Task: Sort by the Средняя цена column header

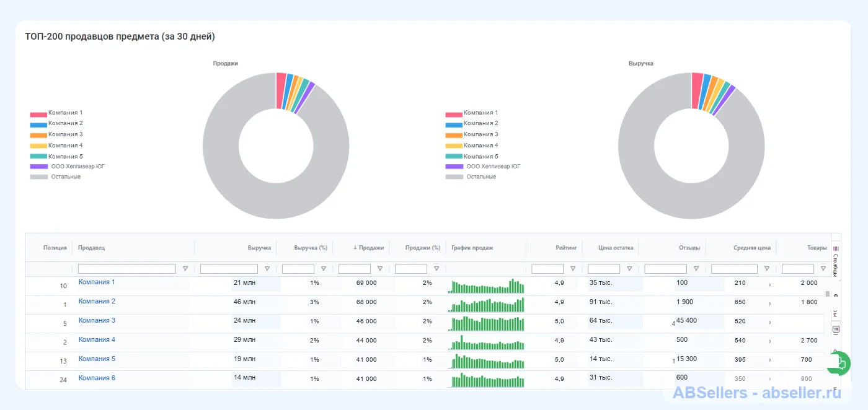Action: [x=752, y=248]
